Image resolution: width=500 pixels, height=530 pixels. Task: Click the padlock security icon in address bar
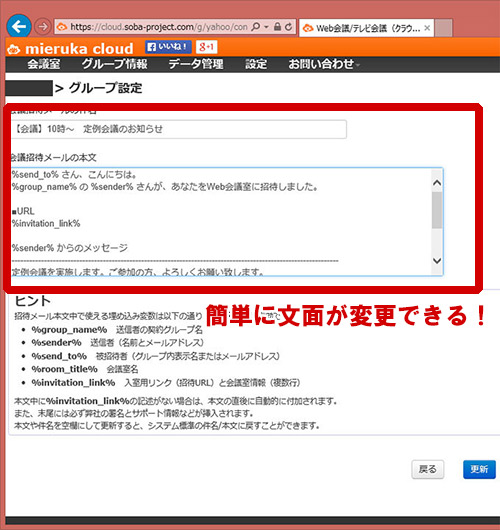pyautogui.click(x=277, y=27)
